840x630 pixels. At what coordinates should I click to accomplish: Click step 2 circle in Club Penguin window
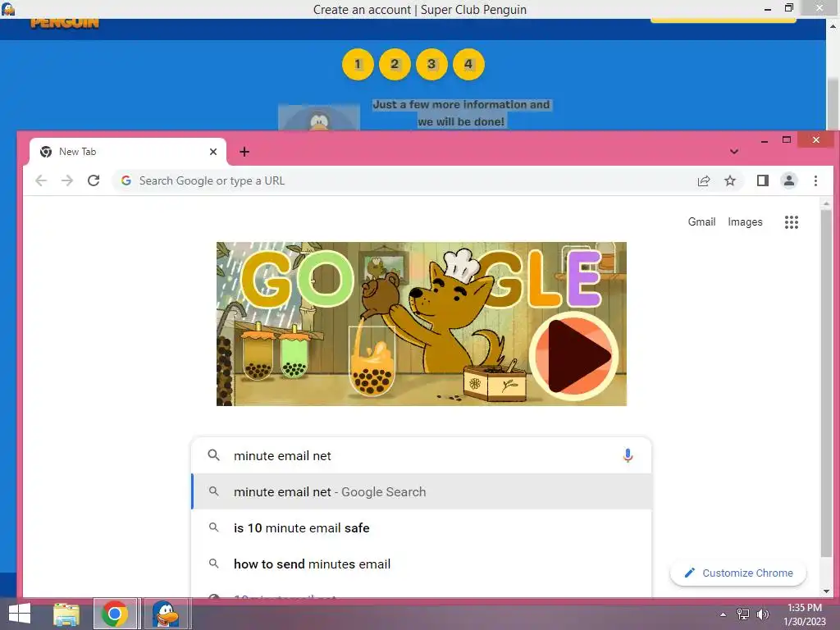click(395, 64)
